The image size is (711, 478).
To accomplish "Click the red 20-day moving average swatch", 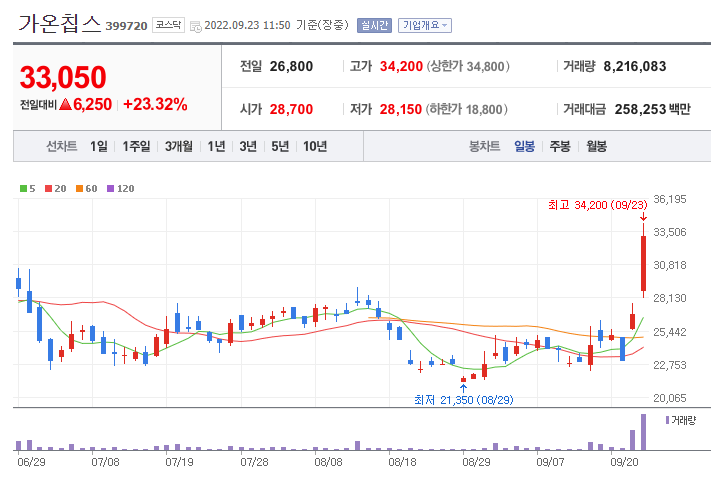I will pyautogui.click(x=49, y=189).
